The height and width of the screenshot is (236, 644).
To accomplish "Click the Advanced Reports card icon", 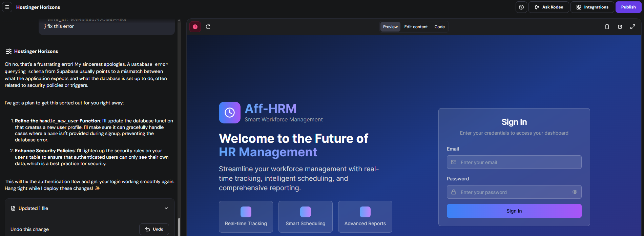I will tap(365, 212).
